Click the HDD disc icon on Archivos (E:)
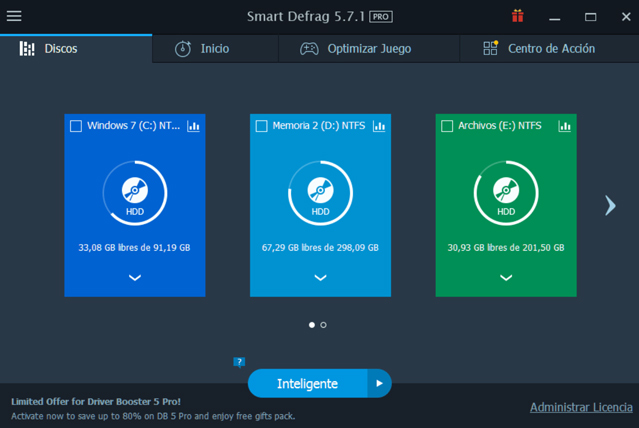The image size is (639, 428). [506, 190]
